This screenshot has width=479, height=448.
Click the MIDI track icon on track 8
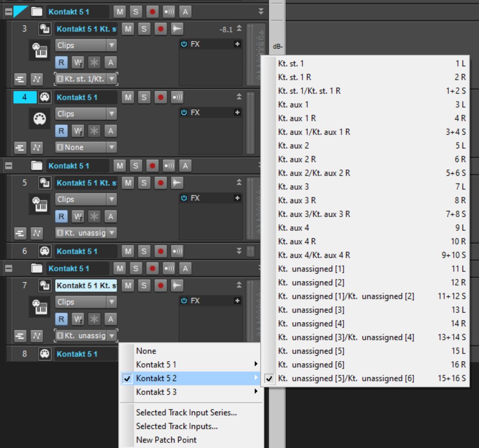tap(45, 354)
